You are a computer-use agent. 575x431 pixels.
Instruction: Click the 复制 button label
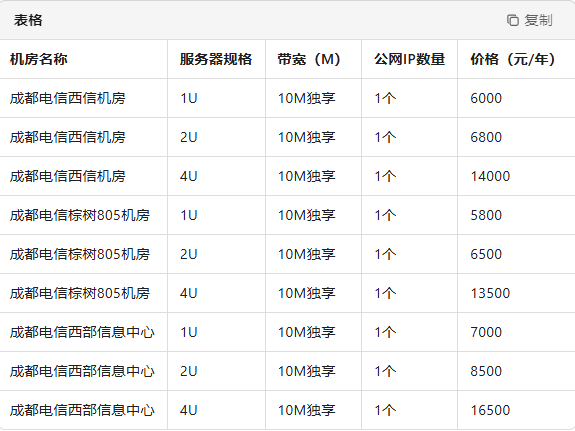coord(538,20)
